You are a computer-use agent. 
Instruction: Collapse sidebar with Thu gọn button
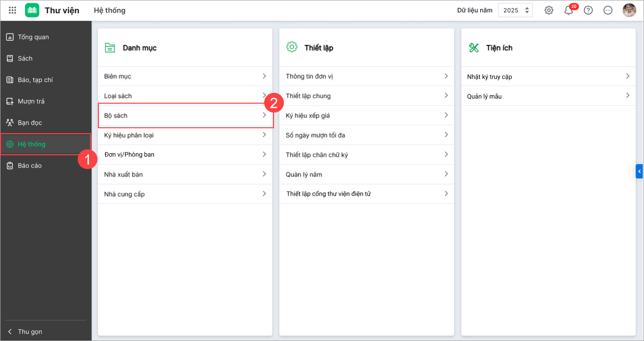click(x=30, y=332)
